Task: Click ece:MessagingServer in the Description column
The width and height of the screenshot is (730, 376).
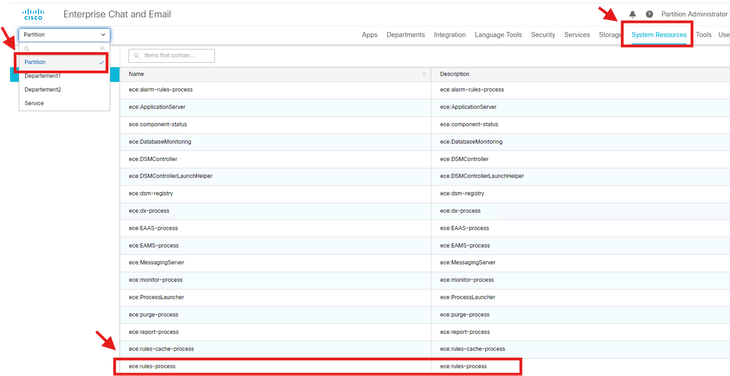Action: [467, 262]
